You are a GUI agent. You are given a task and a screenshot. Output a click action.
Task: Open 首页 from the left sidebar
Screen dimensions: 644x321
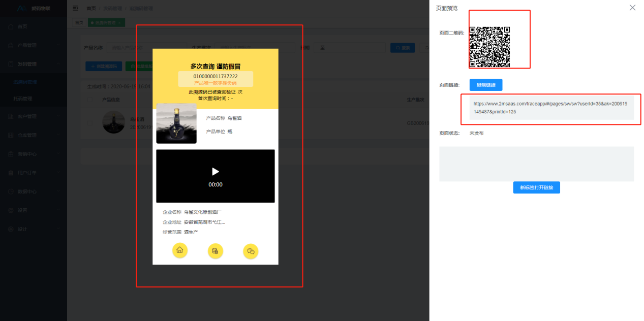34,26
